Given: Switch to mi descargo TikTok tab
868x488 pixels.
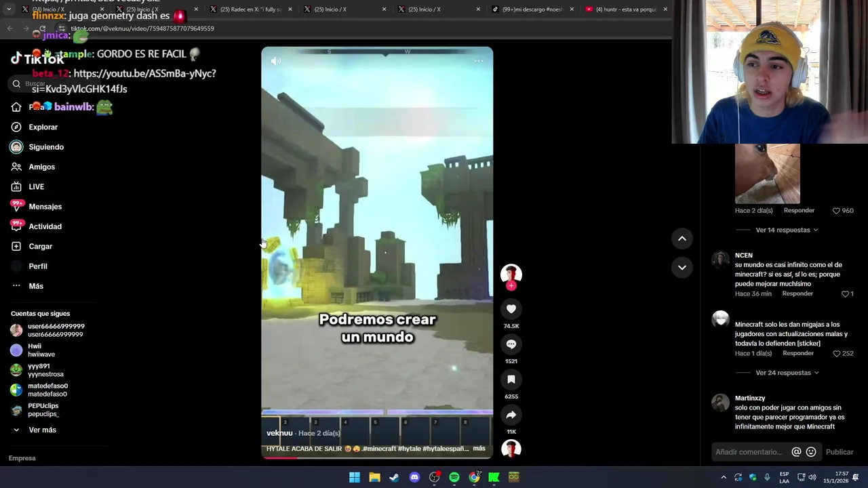Looking at the screenshot, I should [532, 9].
